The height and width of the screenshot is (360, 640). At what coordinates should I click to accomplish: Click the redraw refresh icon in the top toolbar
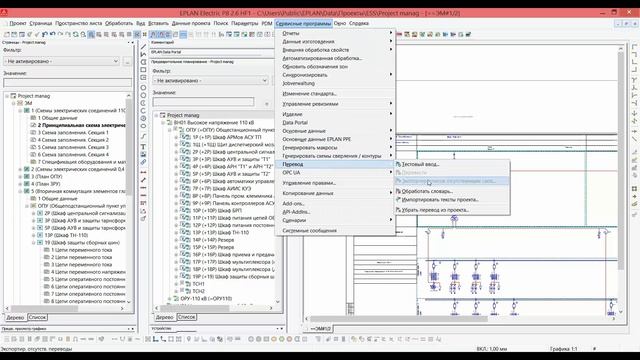(x=76, y=35)
